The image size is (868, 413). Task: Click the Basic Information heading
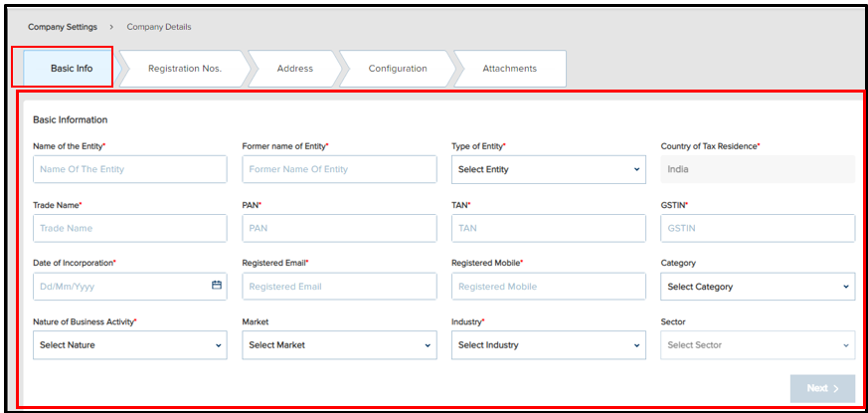click(71, 119)
